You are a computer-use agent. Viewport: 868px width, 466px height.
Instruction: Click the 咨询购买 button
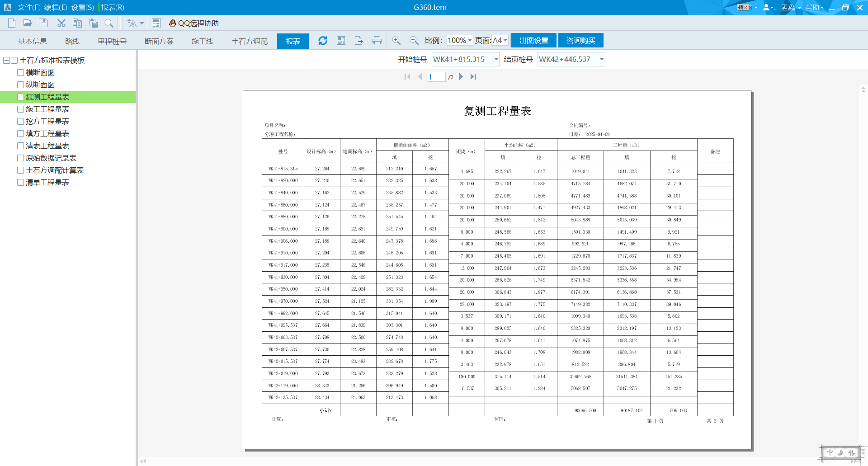pyautogui.click(x=581, y=41)
